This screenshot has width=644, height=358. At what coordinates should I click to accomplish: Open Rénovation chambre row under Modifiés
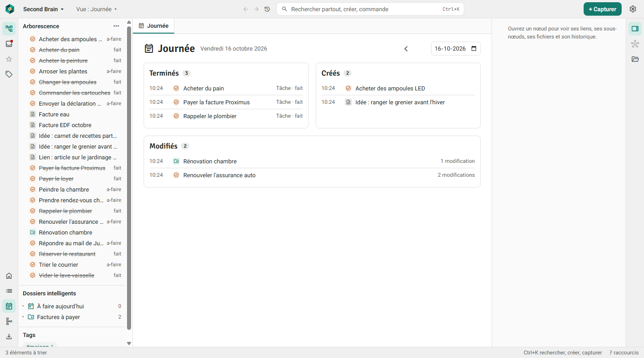312,161
